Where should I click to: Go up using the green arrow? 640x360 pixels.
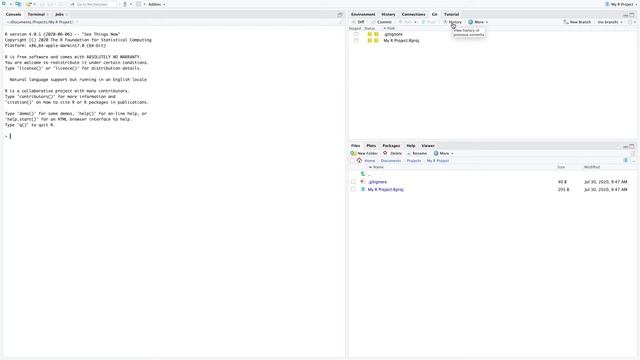coord(363,174)
